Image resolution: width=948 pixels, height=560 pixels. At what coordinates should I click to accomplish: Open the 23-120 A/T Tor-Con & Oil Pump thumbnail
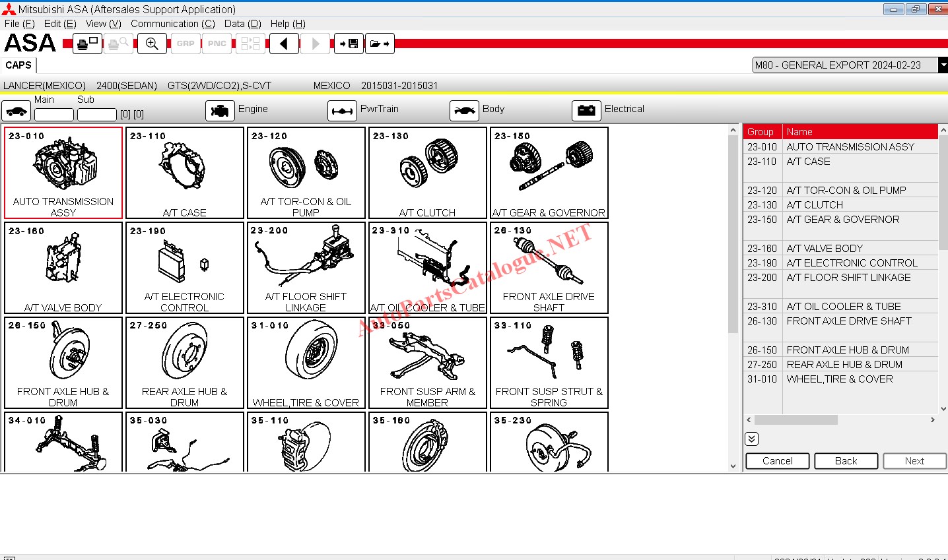tap(306, 173)
